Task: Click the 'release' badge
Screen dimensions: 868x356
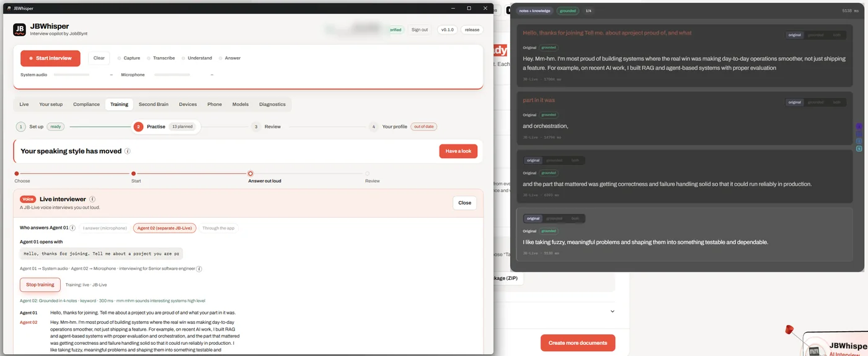Action: (472, 30)
